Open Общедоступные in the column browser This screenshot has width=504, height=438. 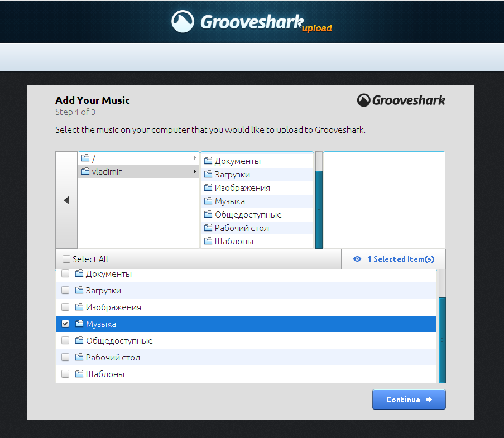(x=257, y=214)
